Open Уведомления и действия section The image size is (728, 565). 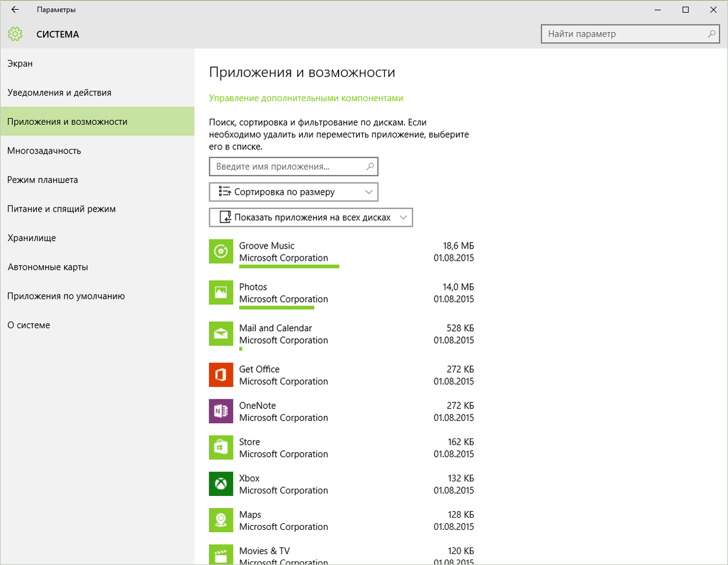click(97, 93)
